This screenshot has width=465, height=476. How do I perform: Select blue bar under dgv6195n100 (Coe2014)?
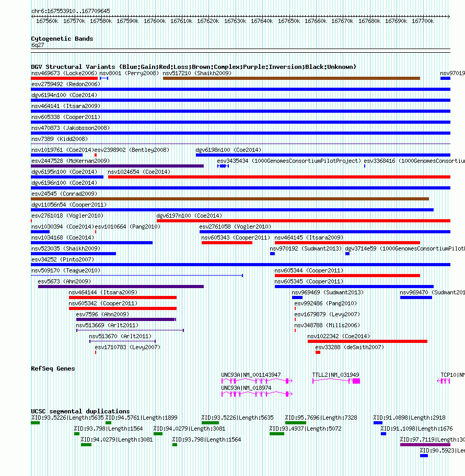67,177
